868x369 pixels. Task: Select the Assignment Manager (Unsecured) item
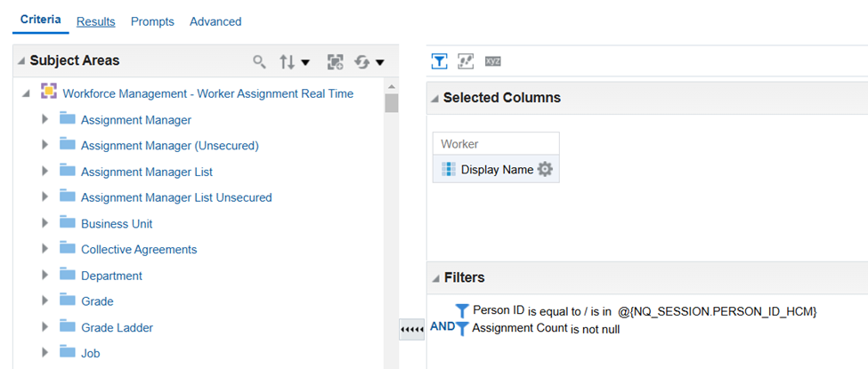(x=170, y=146)
